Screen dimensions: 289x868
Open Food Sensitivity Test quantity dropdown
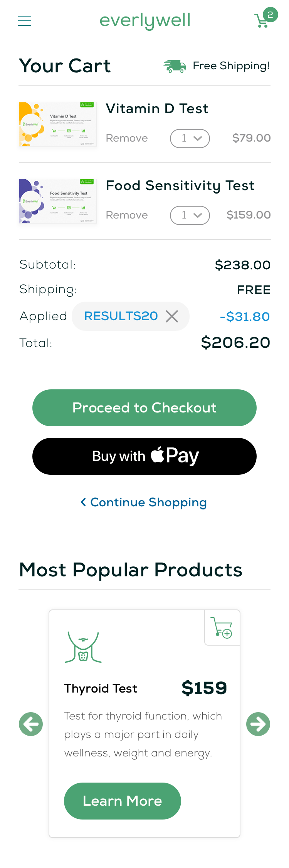190,215
